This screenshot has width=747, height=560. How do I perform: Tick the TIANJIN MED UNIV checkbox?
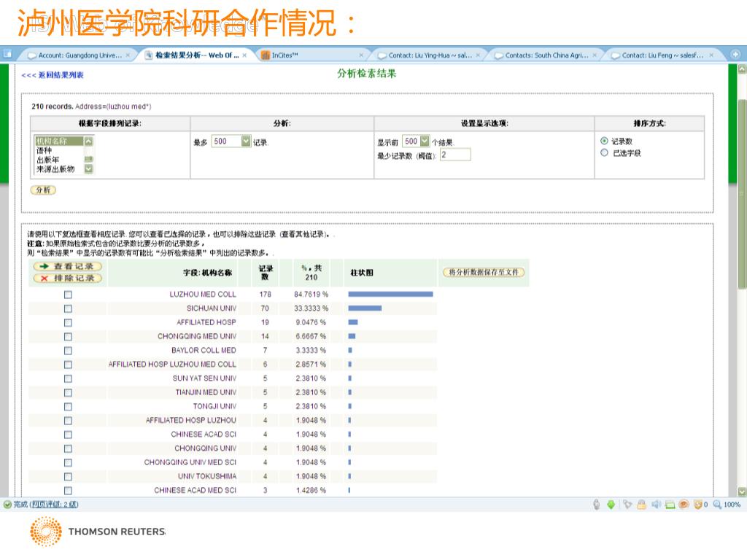(68, 393)
